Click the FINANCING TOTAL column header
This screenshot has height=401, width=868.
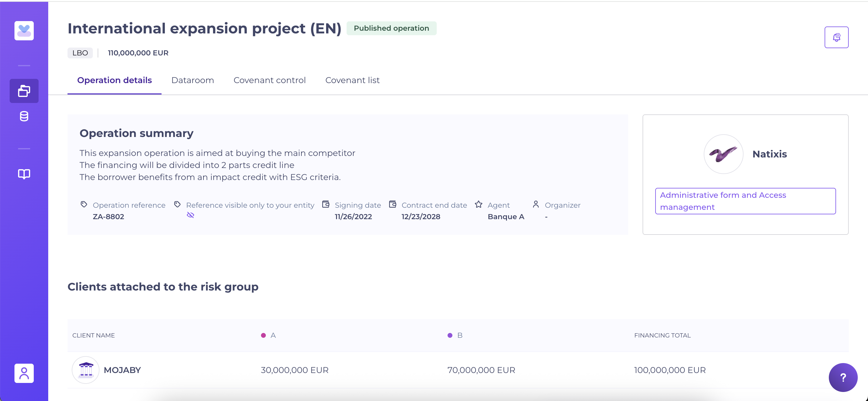click(662, 335)
